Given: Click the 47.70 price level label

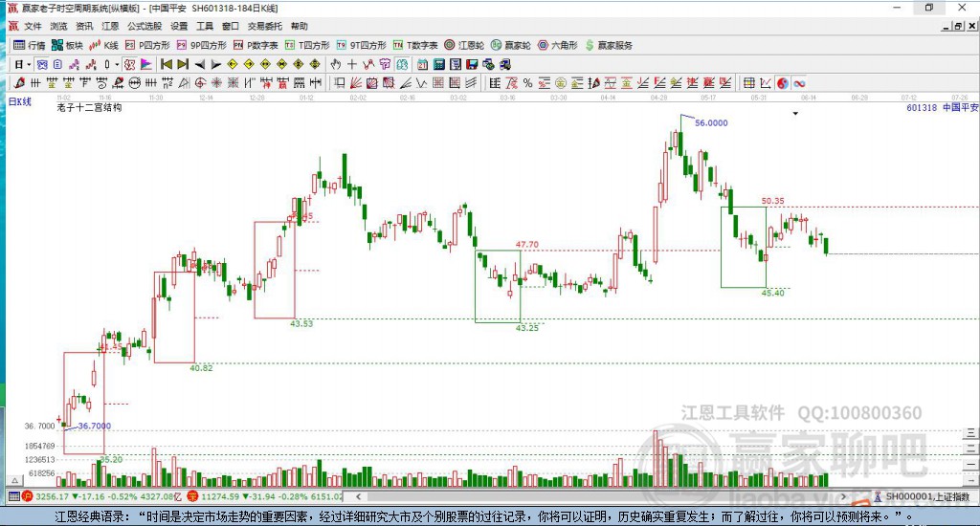Looking at the screenshot, I should coord(527,244).
